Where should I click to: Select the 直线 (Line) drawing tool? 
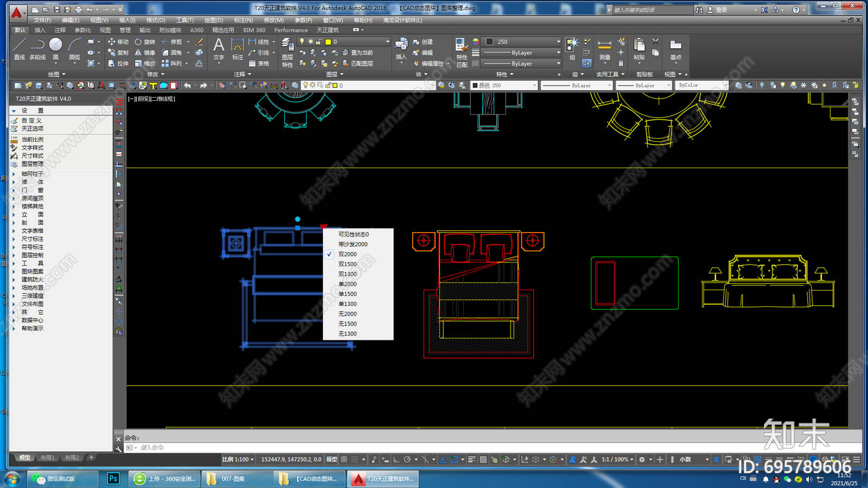pos(20,49)
